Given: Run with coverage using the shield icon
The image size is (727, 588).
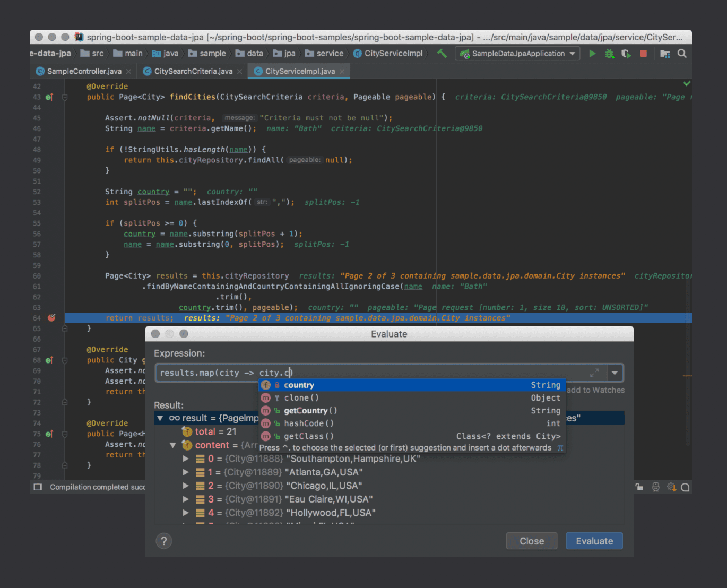Looking at the screenshot, I should pos(626,54).
